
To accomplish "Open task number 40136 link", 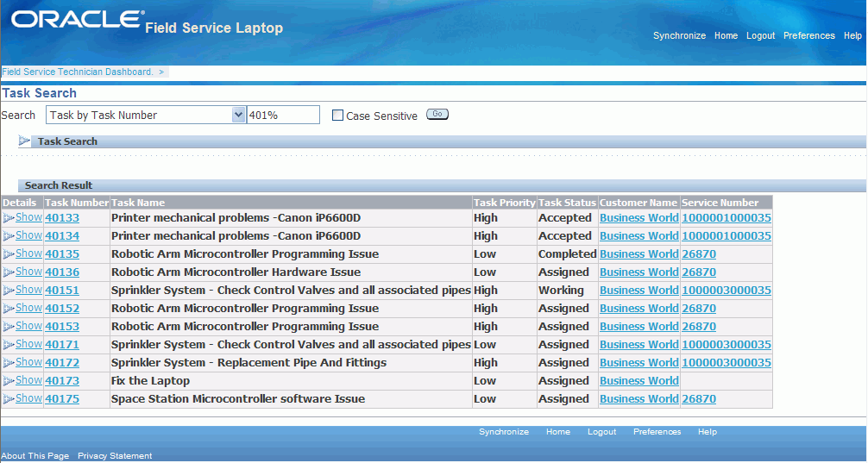I will coord(62,272).
